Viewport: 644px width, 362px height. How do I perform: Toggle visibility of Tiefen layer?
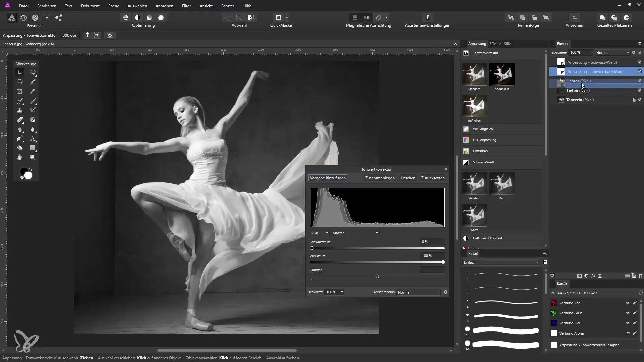(640, 90)
